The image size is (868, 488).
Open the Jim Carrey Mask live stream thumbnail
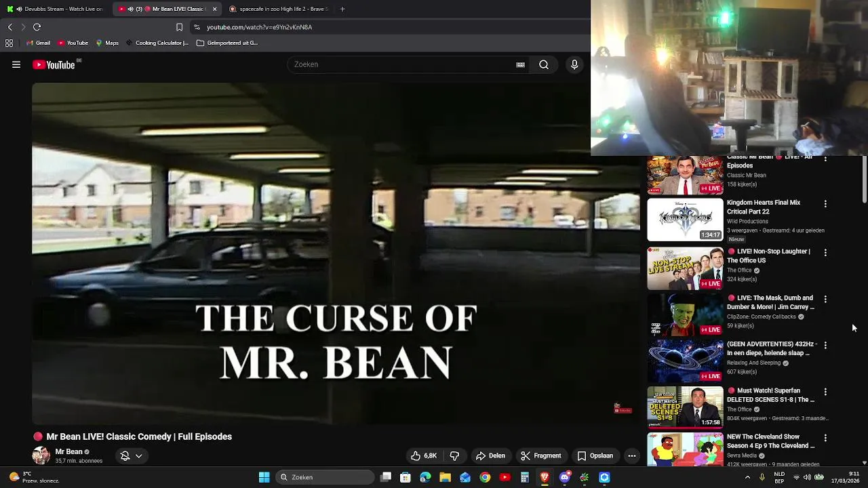[685, 314]
